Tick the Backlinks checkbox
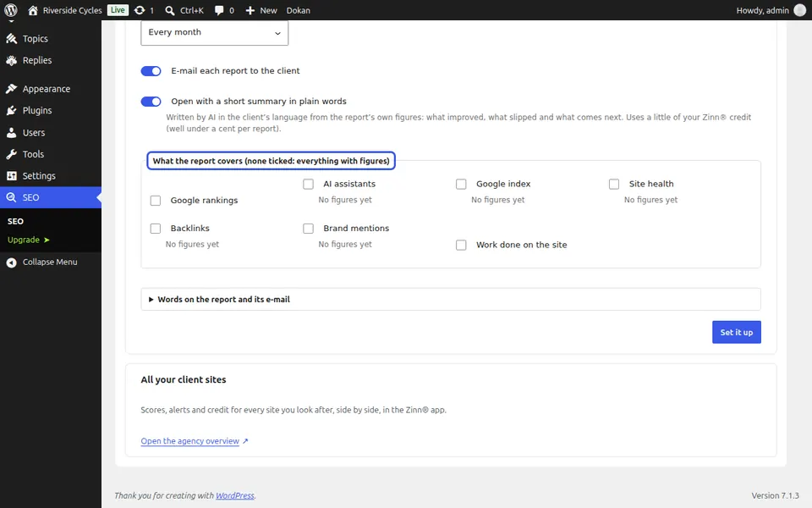This screenshot has height=508, width=812. [156, 229]
